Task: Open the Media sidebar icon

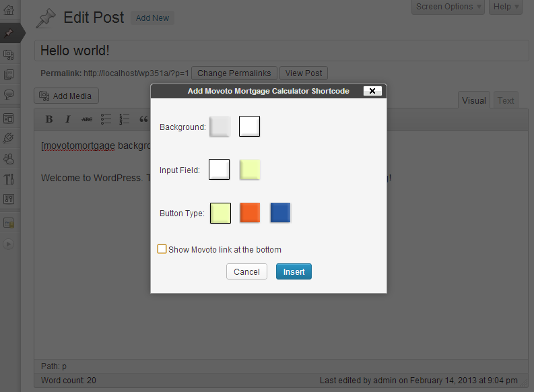Action: click(x=9, y=55)
